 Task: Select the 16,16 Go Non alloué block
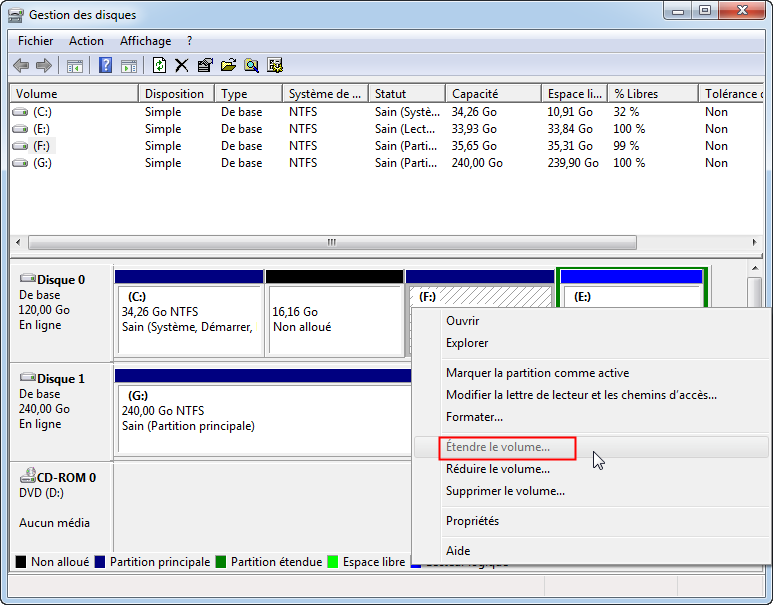tap(334, 313)
